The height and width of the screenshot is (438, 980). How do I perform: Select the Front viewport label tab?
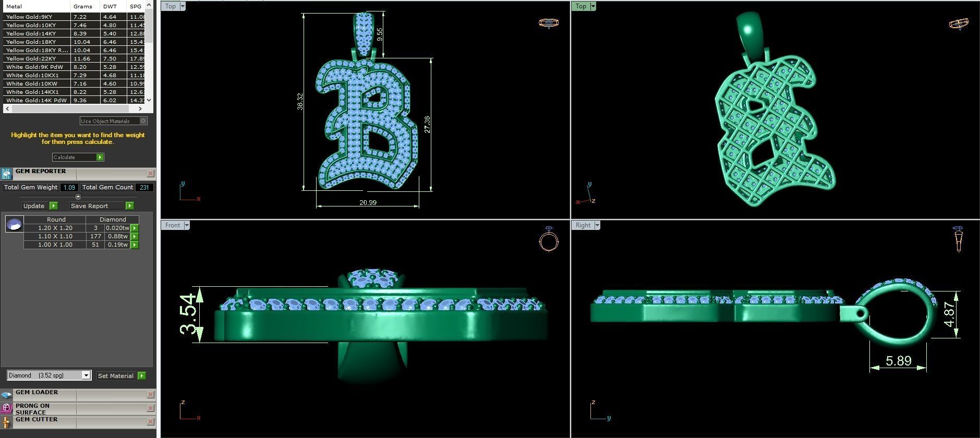coord(173,225)
